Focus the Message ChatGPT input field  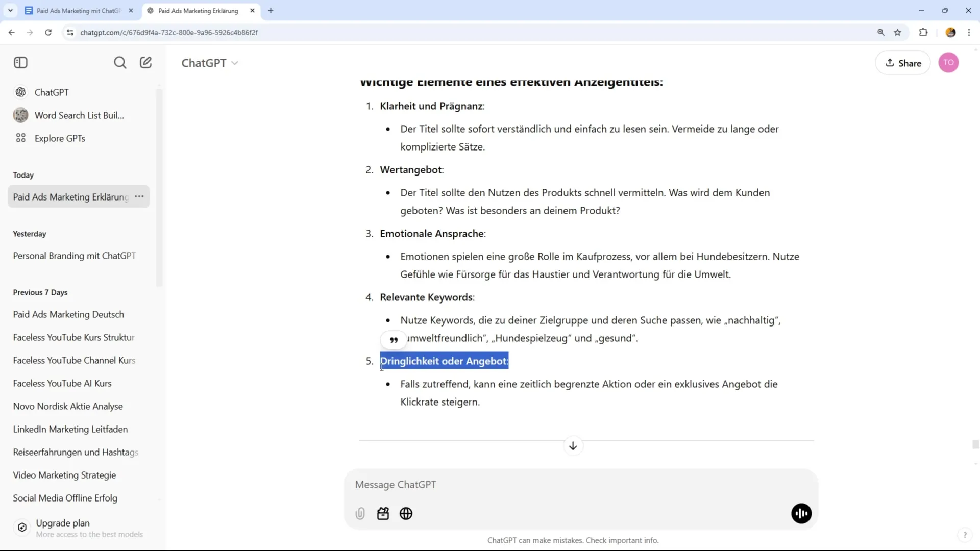(581, 485)
